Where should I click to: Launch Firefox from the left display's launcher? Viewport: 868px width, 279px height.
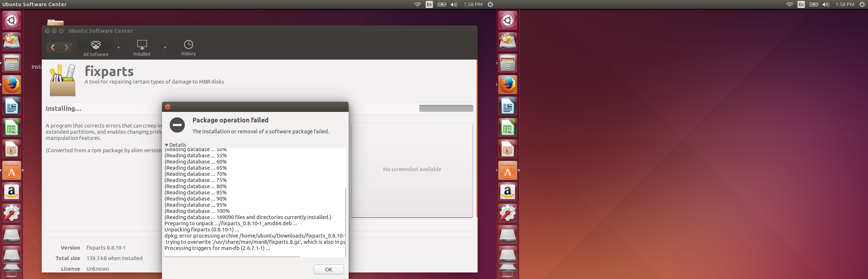[12, 85]
